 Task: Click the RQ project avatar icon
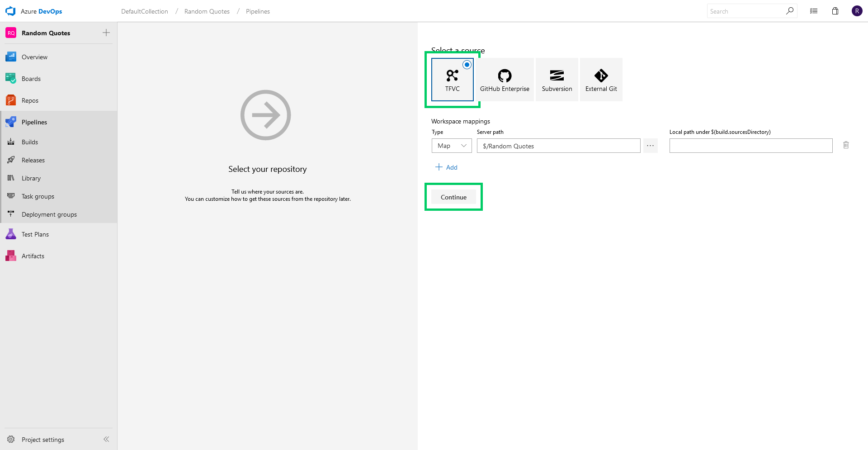pyautogui.click(x=11, y=33)
